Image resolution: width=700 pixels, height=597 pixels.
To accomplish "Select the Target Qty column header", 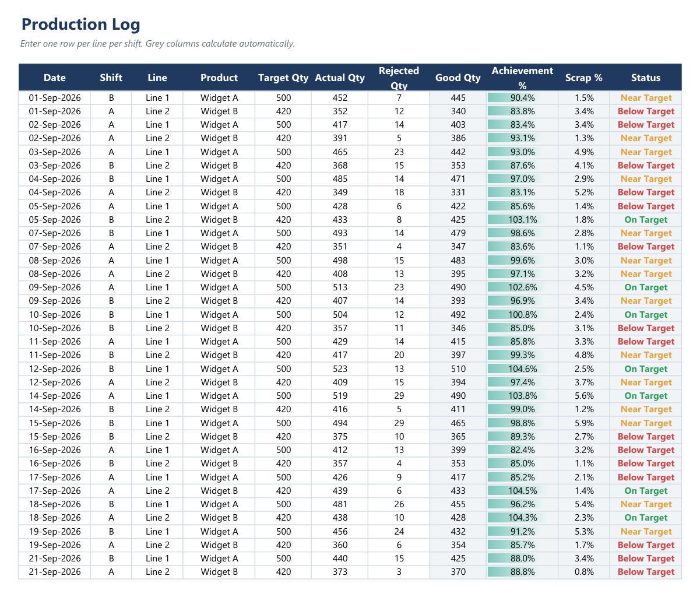I will [283, 78].
